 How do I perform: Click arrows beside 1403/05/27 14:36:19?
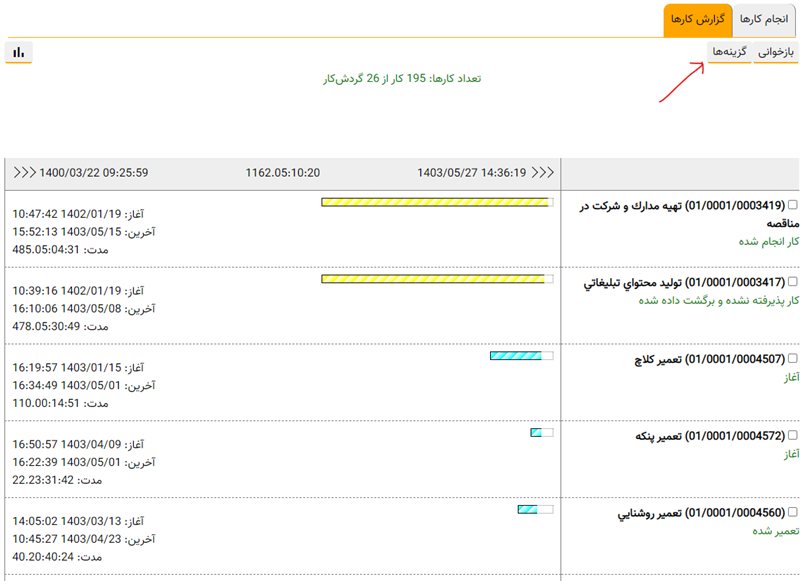(543, 173)
